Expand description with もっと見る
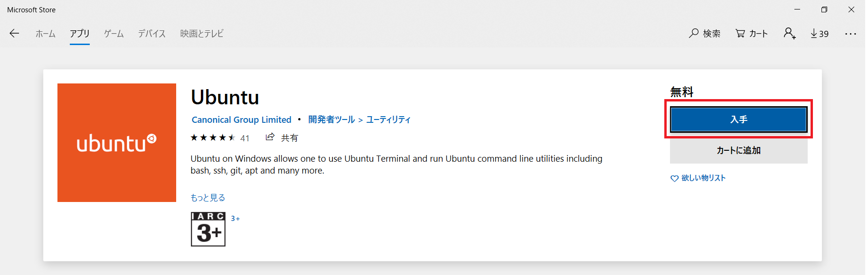The height and width of the screenshot is (275, 868). (x=208, y=198)
